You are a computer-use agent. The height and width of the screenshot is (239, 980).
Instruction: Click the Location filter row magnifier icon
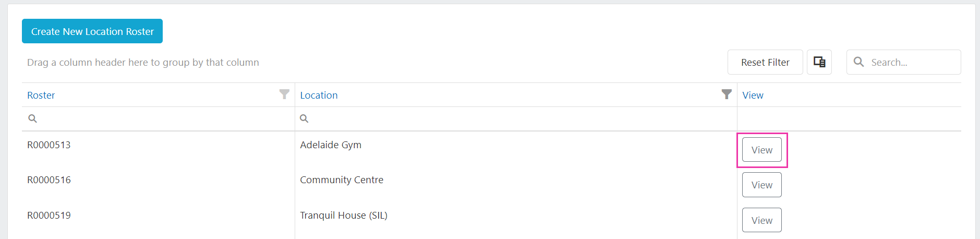click(304, 118)
